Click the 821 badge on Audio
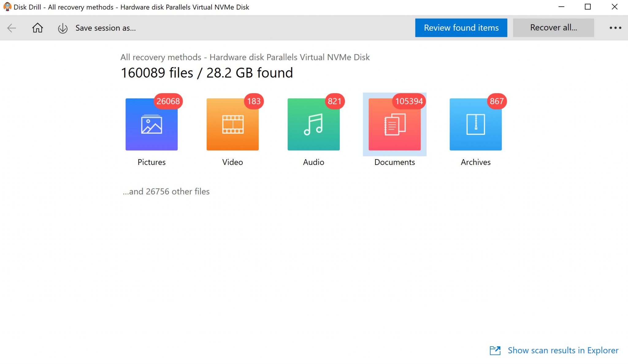The height and width of the screenshot is (364, 628). tap(335, 101)
